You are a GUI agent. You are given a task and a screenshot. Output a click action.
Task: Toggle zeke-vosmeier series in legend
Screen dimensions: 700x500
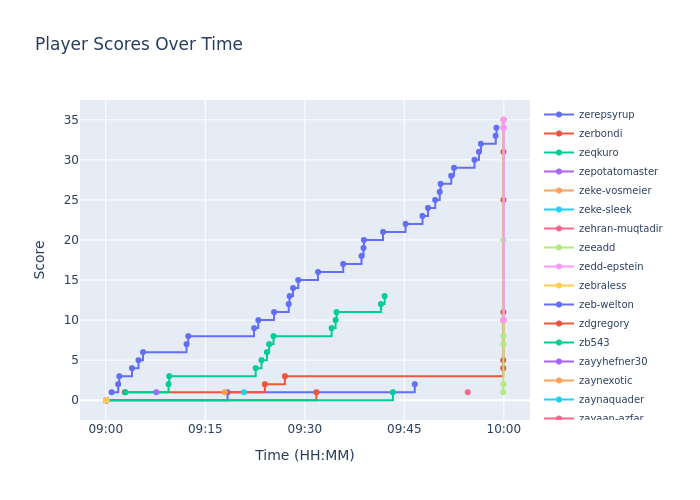[x=614, y=191]
